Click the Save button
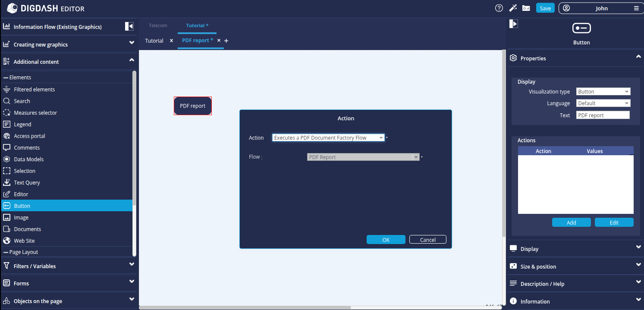 click(x=545, y=8)
